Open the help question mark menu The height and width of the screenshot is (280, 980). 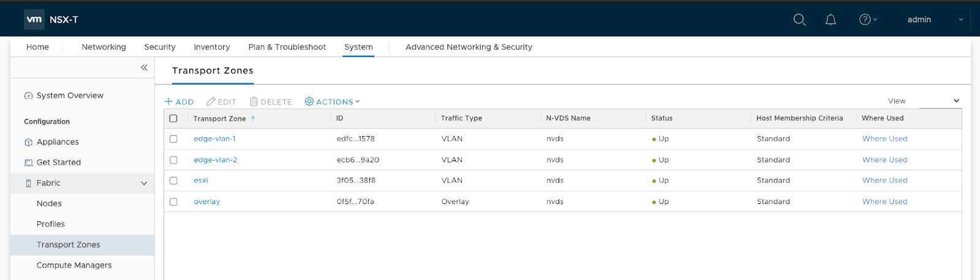pos(867,20)
